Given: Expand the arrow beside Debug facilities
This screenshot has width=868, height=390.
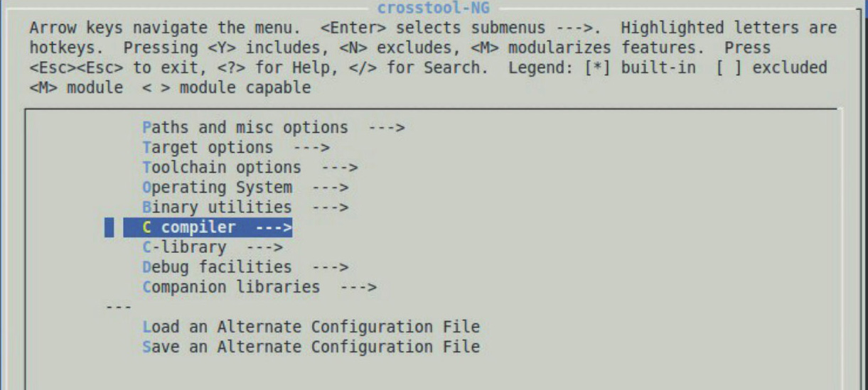Looking at the screenshot, I should pyautogui.click(x=331, y=267).
